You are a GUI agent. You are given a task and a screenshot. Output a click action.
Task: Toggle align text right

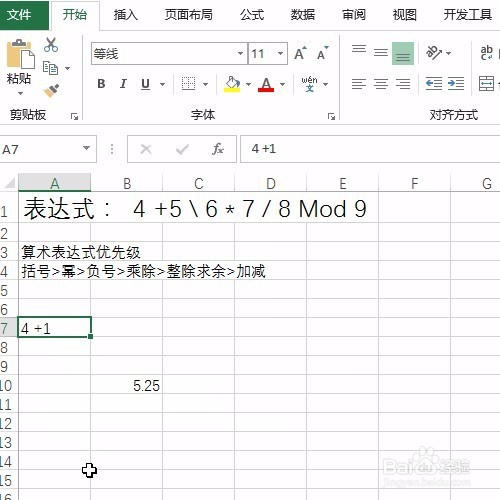click(x=403, y=84)
